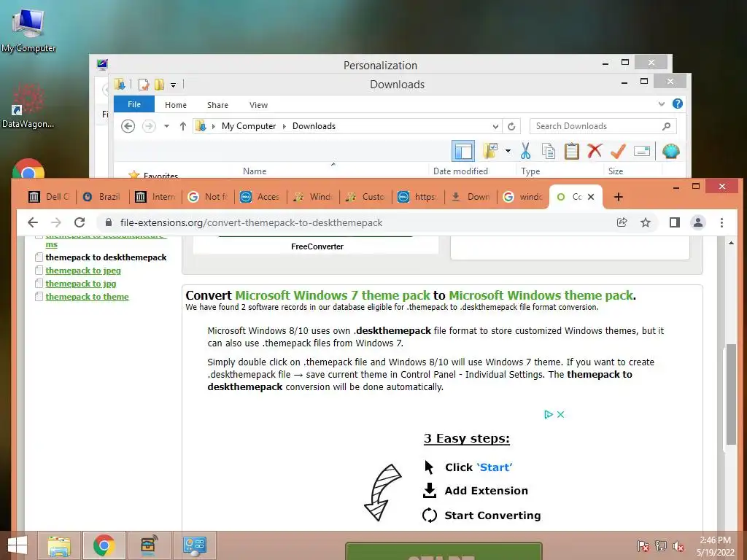
Task: Click Copy icon in Downloads toolbar
Action: (549, 151)
